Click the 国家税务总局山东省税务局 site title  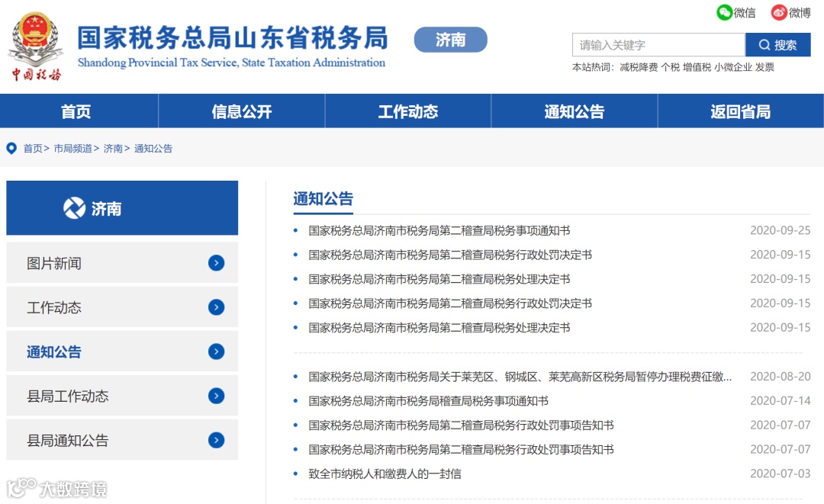click(x=233, y=38)
